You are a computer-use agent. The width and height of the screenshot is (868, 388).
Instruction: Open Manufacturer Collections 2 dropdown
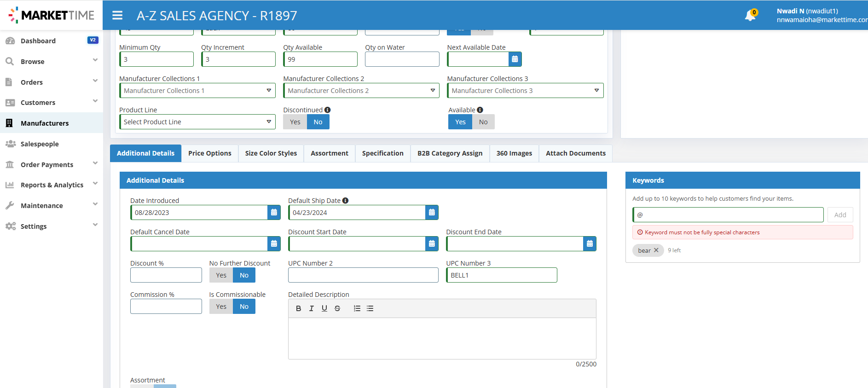click(361, 91)
